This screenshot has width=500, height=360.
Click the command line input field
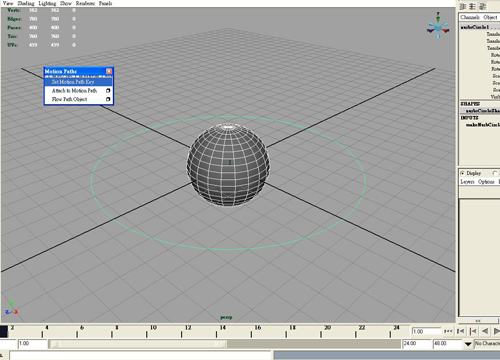click(140, 355)
